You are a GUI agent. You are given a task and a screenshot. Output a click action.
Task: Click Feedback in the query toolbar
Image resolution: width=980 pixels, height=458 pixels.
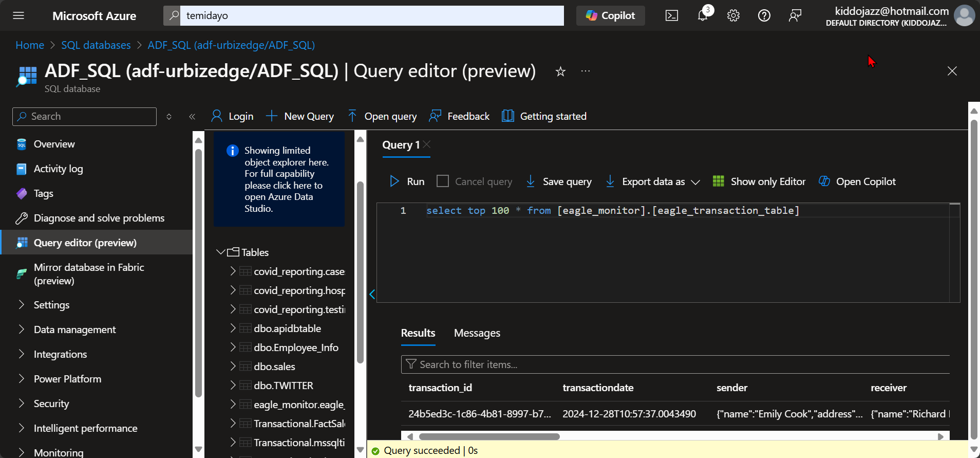(x=460, y=116)
